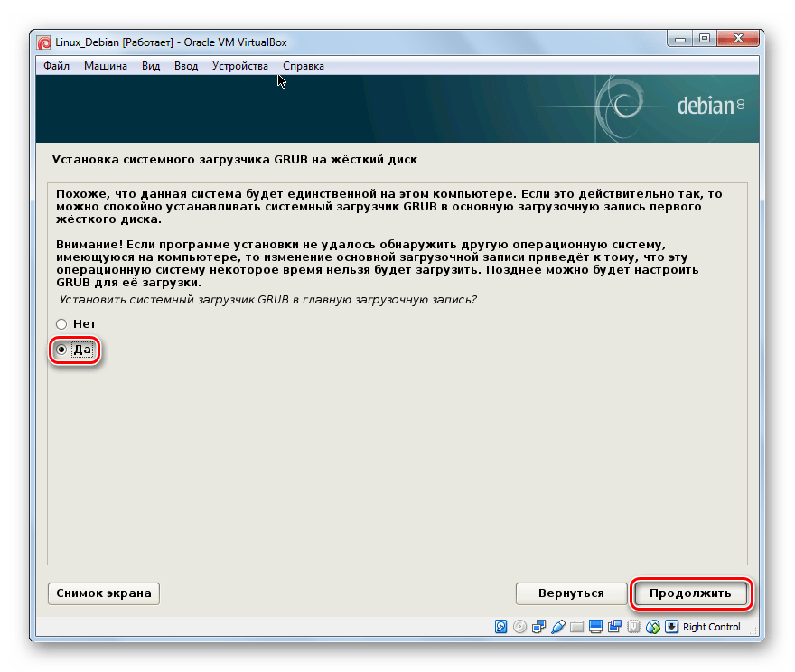The width and height of the screenshot is (795, 672).
Task: Open the Вид menu
Action: click(151, 66)
